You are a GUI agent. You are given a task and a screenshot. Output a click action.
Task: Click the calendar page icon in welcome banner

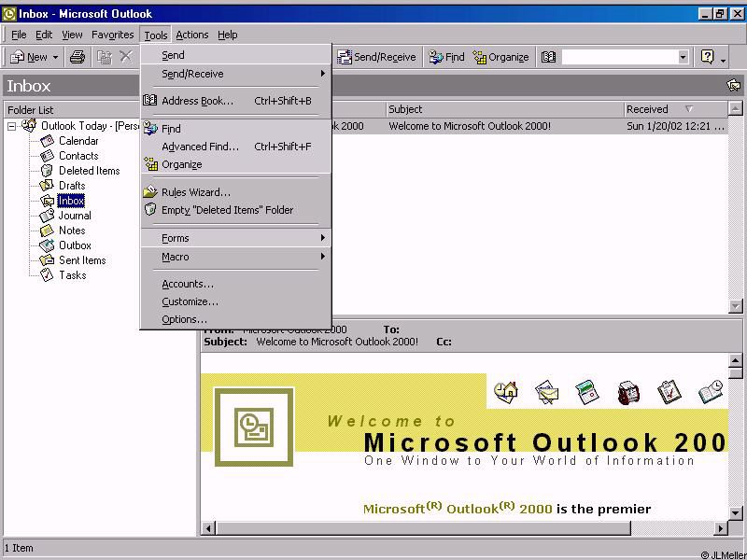pos(587,392)
